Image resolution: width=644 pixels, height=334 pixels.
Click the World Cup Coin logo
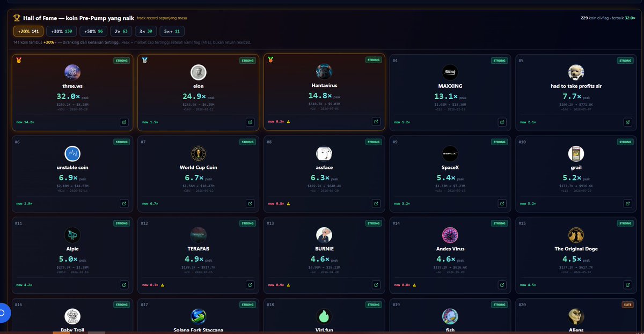[x=199, y=154]
